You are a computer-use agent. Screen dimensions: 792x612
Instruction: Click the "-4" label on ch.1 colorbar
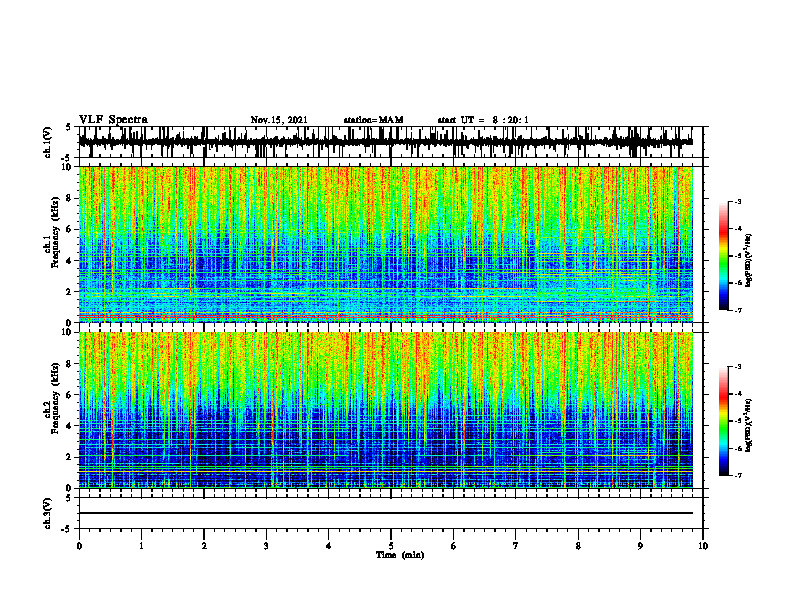tap(738, 229)
